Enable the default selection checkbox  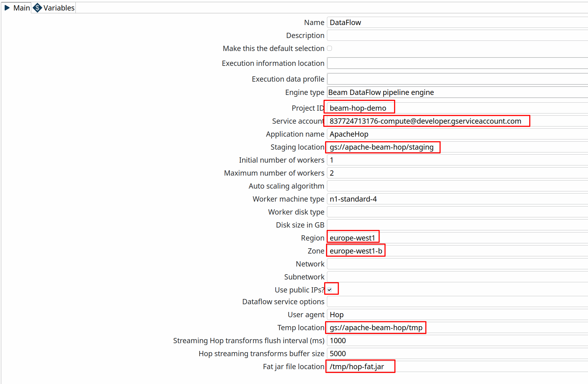pyautogui.click(x=329, y=48)
